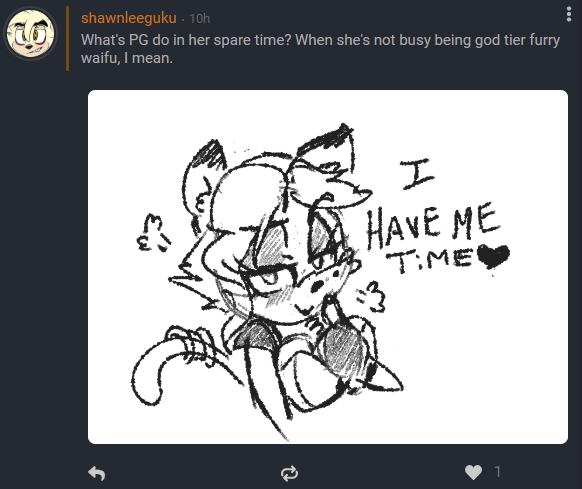This screenshot has height=489, width=582.
Task: Open the three-dot post options menu
Action: tap(569, 14)
